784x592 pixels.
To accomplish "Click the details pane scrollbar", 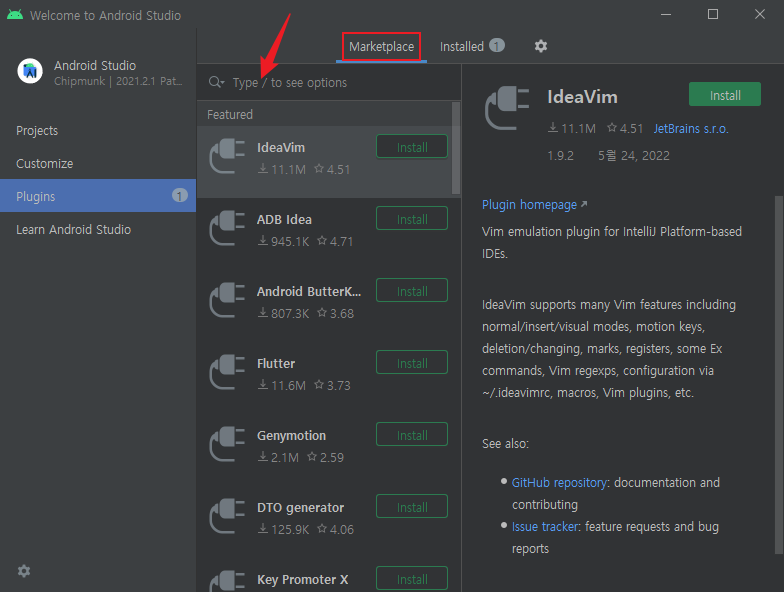I will coord(778,375).
